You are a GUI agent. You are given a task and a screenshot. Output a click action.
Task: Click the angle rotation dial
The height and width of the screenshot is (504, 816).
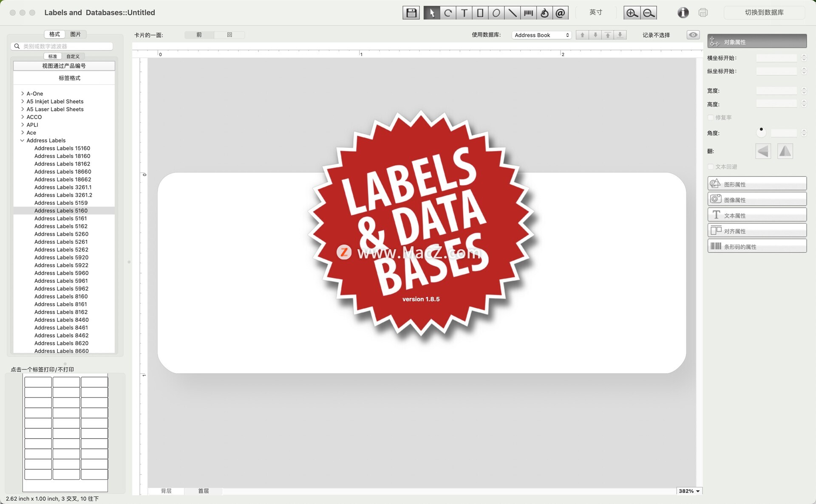pyautogui.click(x=761, y=132)
